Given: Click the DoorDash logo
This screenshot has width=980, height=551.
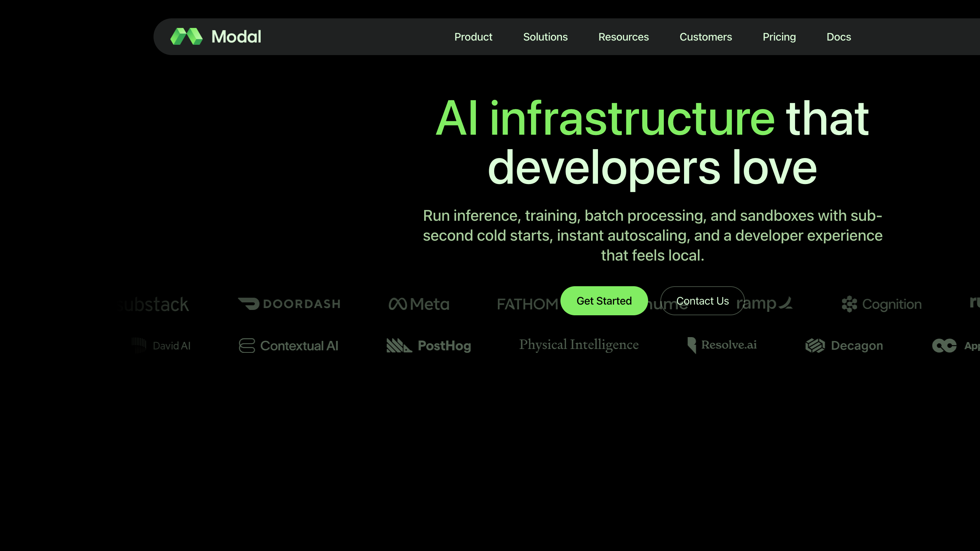Looking at the screenshot, I should point(289,304).
